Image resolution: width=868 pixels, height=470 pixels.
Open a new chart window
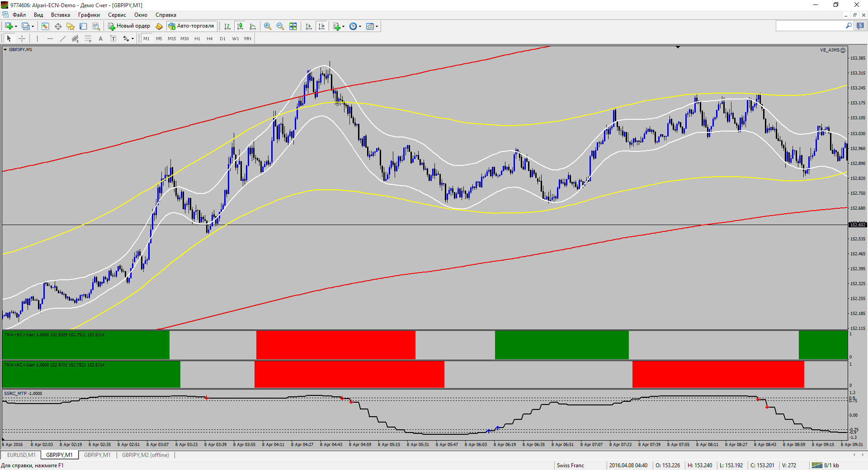pos(9,26)
